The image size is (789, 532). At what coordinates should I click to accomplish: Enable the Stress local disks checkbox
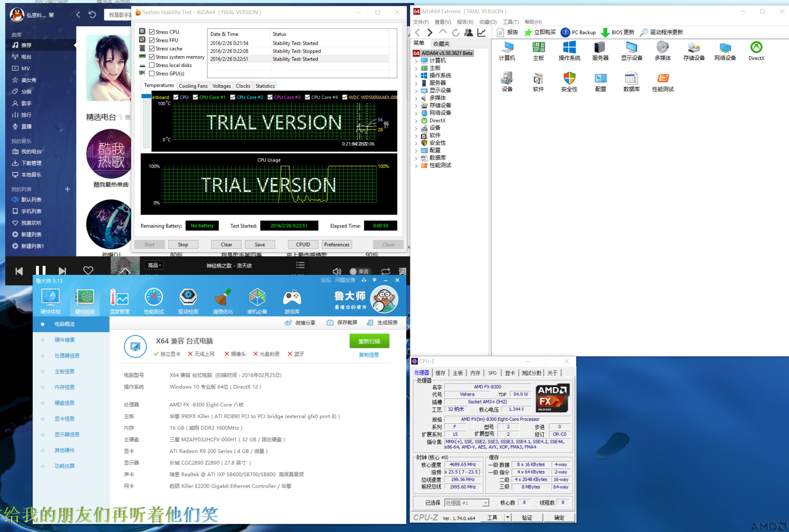(152, 65)
